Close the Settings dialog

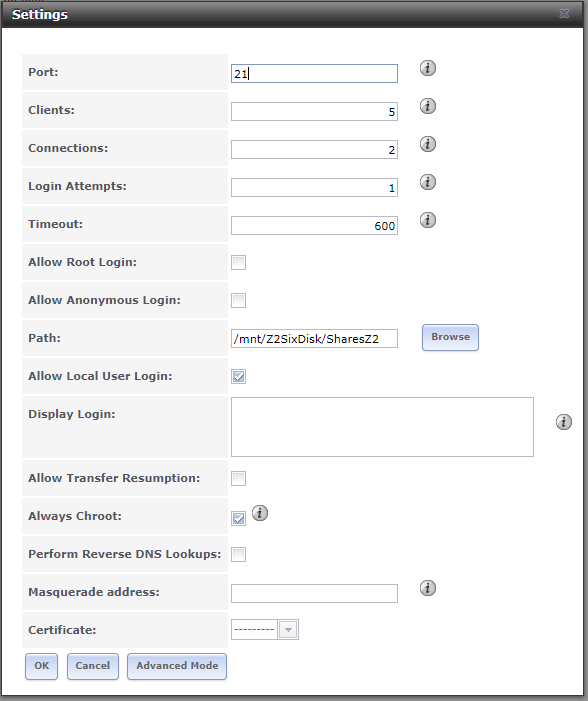[564, 14]
